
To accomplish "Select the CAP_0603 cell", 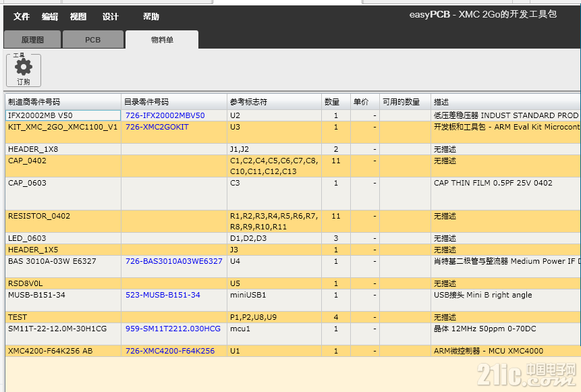I will (63, 194).
